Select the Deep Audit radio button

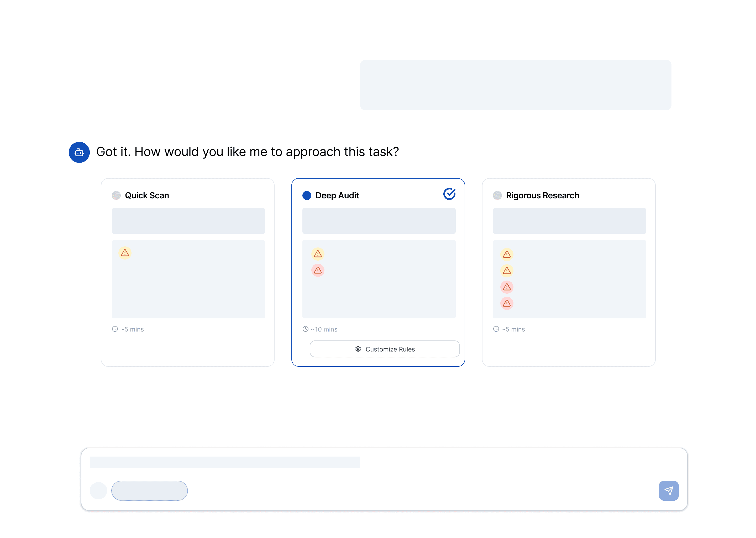click(x=307, y=195)
